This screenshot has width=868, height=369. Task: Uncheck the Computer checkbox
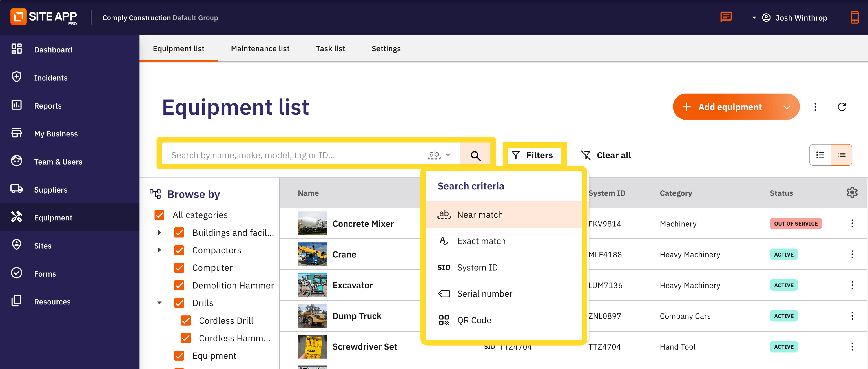[179, 267]
